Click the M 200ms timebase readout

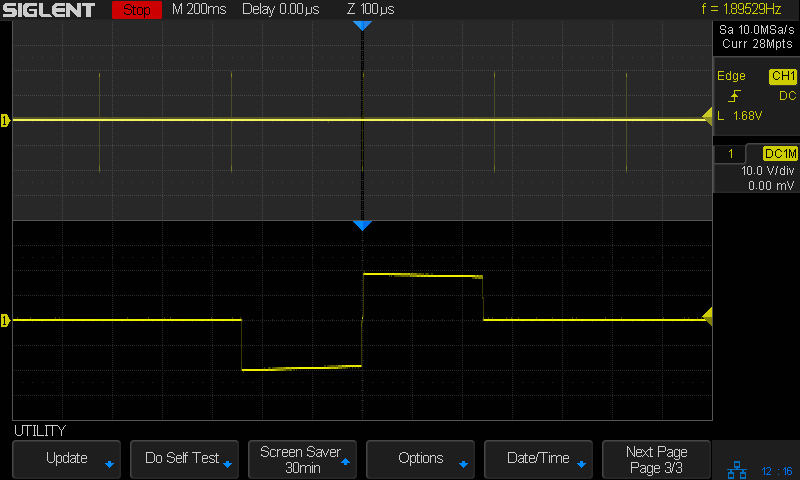[199, 10]
